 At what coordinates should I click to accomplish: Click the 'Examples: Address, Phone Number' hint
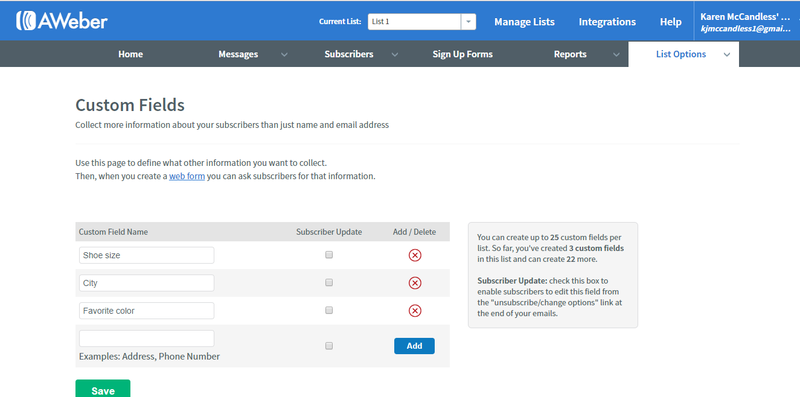(x=149, y=356)
